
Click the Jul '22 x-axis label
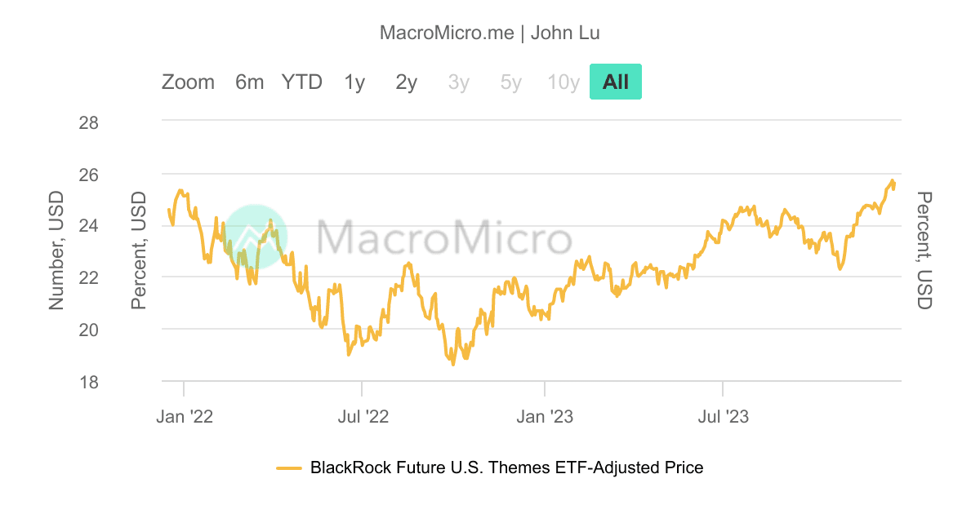point(362,417)
